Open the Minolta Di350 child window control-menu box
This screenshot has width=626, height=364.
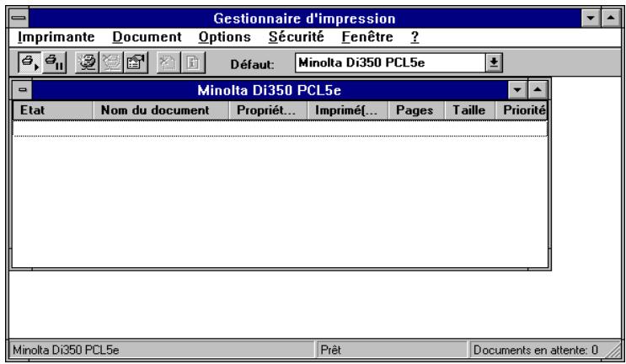pos(23,90)
